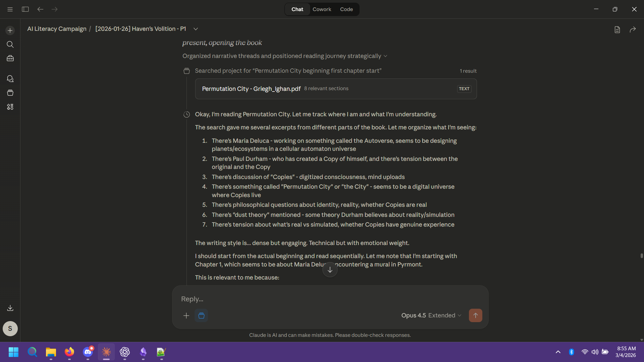
Task: Open Windows Start menu
Action: [x=13, y=352]
